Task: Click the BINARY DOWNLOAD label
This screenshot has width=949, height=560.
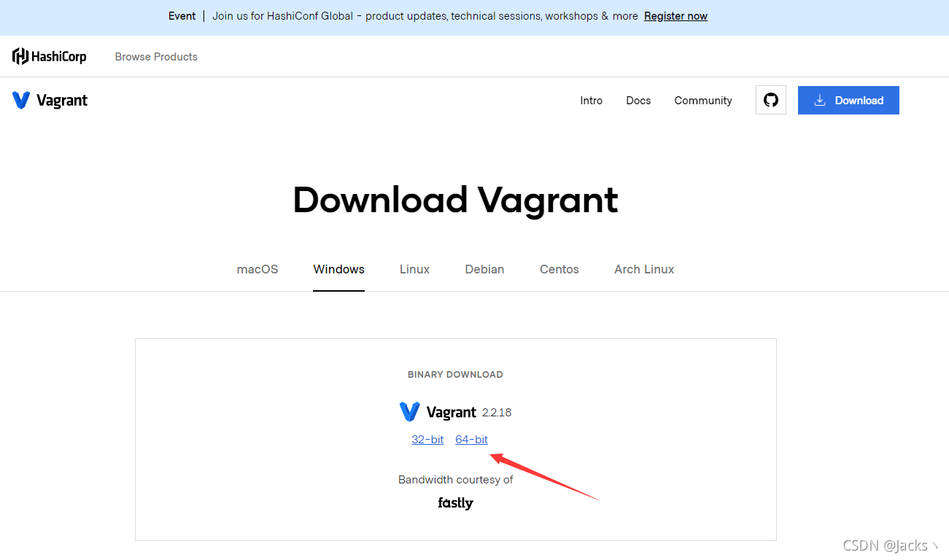Action: click(x=455, y=374)
